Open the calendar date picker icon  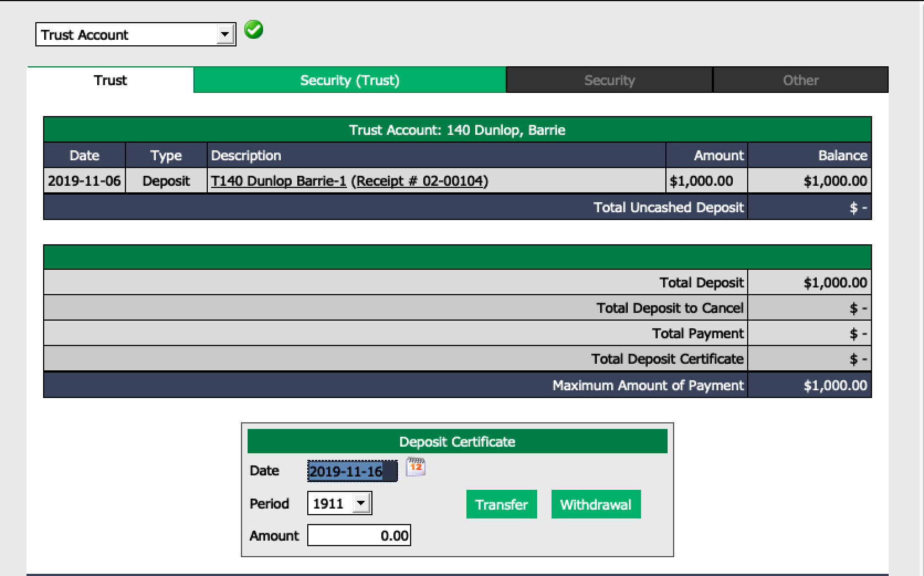(x=416, y=467)
